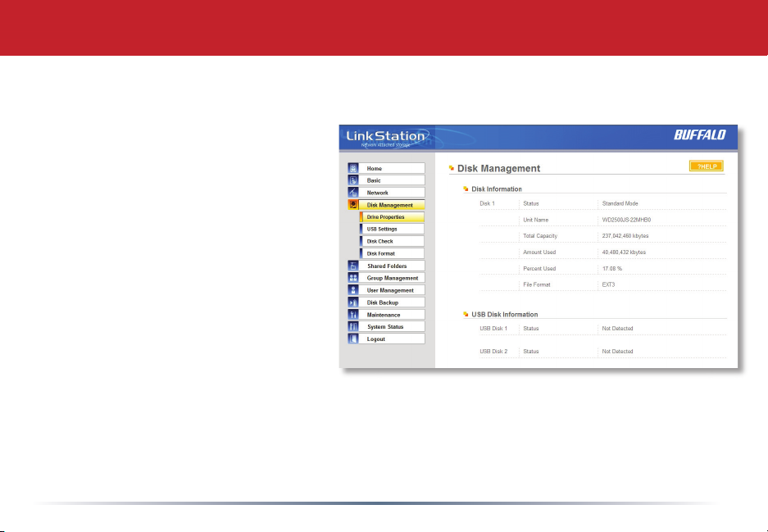Click the Home icon in sidebar
This screenshot has width=768, height=532.
pos(353,168)
